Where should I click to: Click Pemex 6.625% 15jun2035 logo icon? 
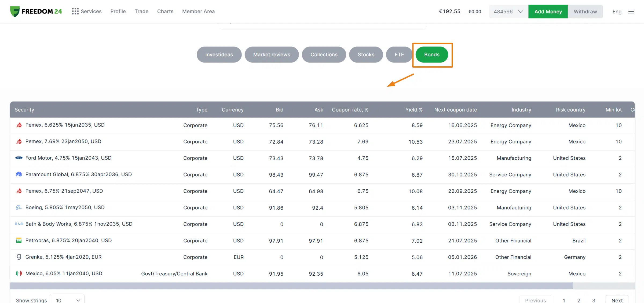click(19, 125)
